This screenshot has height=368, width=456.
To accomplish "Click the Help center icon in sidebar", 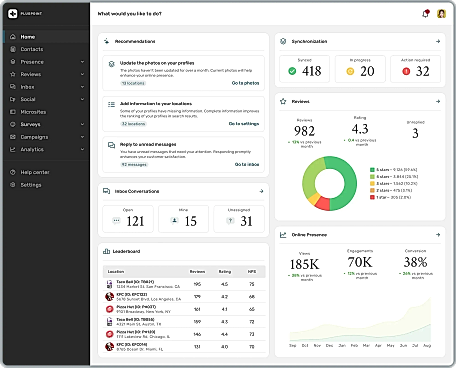I will pos(13,172).
